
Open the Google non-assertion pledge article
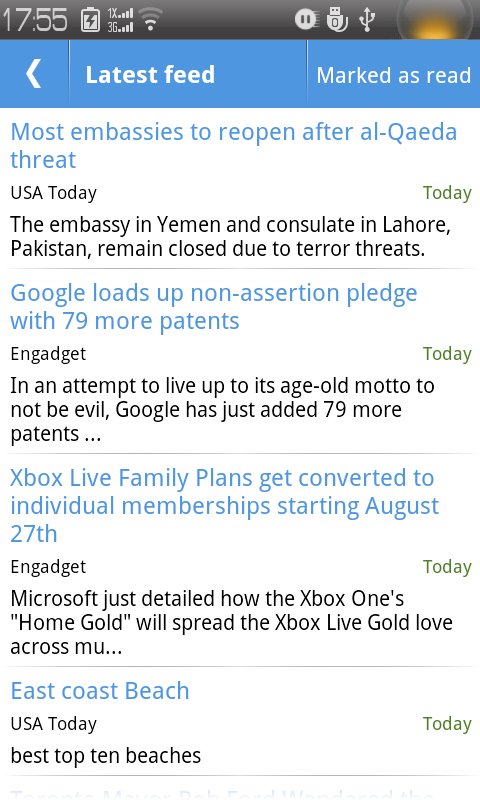(x=214, y=307)
